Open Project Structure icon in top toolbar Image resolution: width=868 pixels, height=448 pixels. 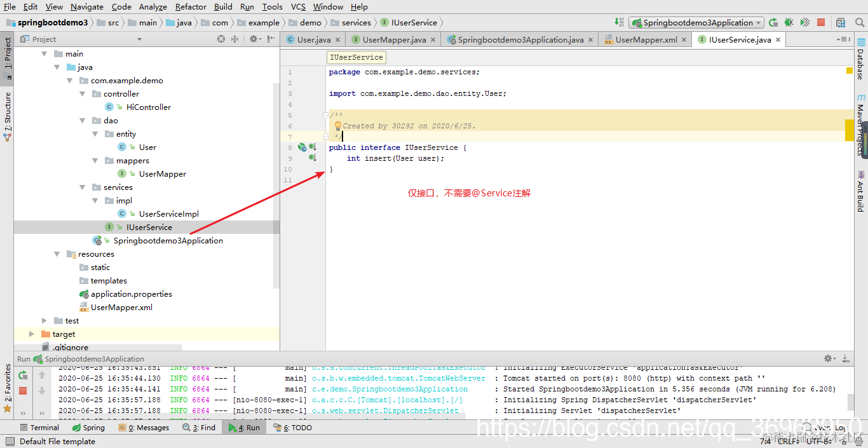[840, 22]
